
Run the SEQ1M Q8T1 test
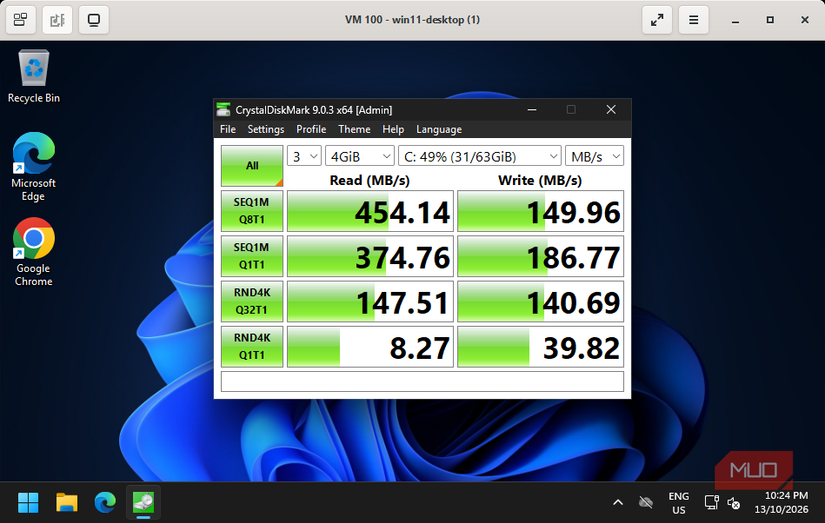point(252,211)
